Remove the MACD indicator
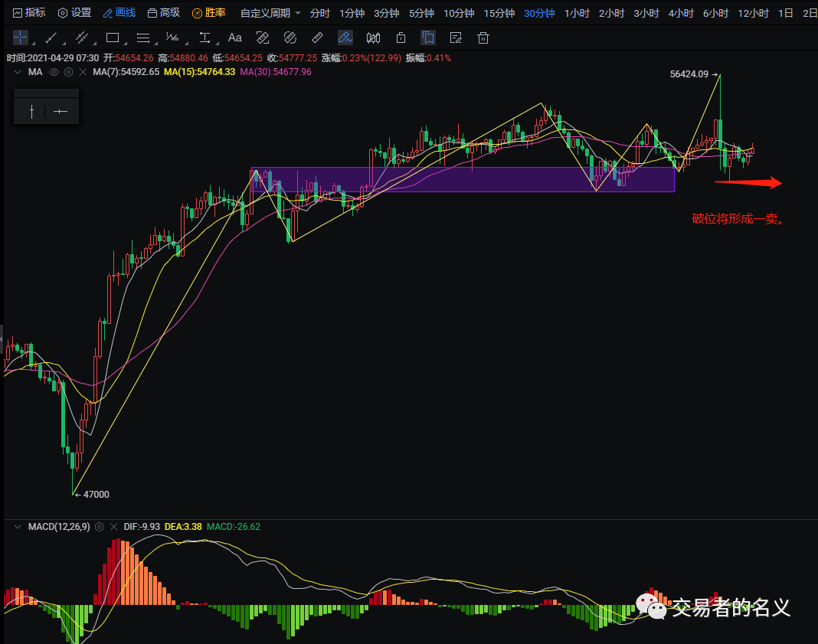818x644 pixels. click(113, 527)
